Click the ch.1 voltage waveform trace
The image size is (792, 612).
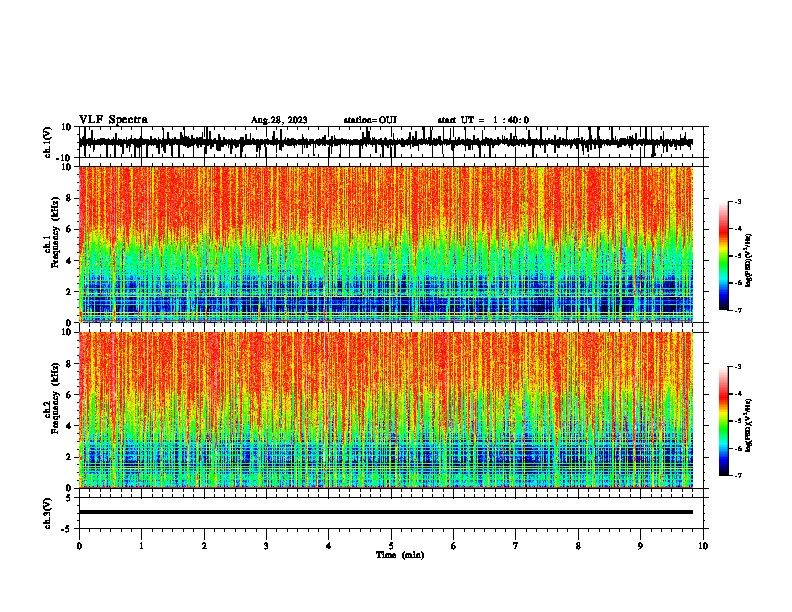point(385,143)
